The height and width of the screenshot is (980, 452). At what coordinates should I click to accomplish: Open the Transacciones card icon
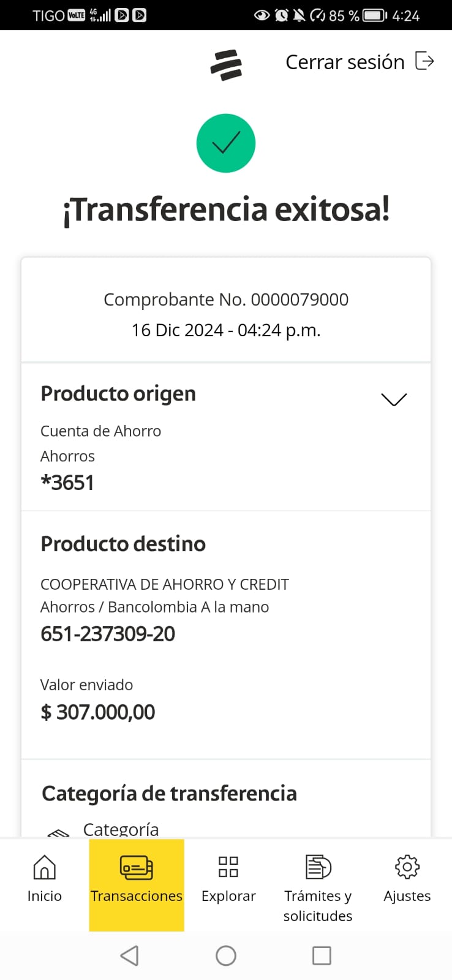(136, 867)
